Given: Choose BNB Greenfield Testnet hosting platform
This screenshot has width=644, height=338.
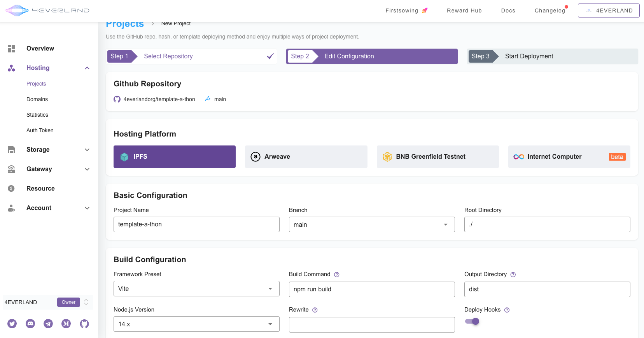Looking at the screenshot, I should [437, 157].
